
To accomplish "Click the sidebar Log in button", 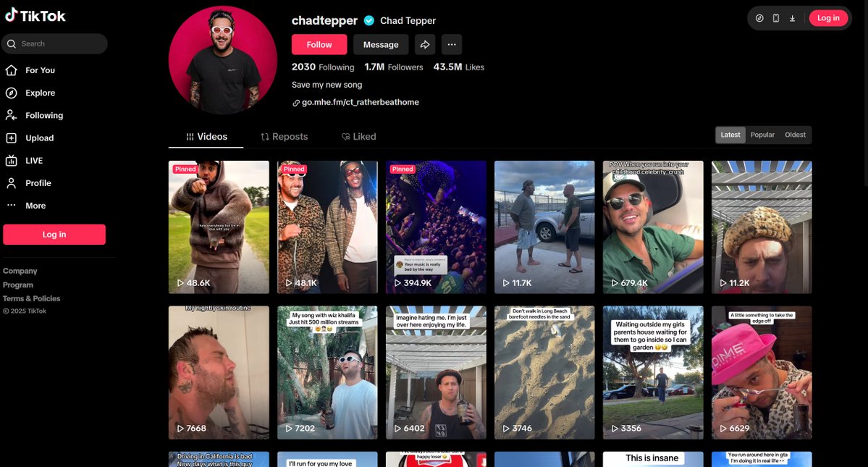I will [54, 235].
